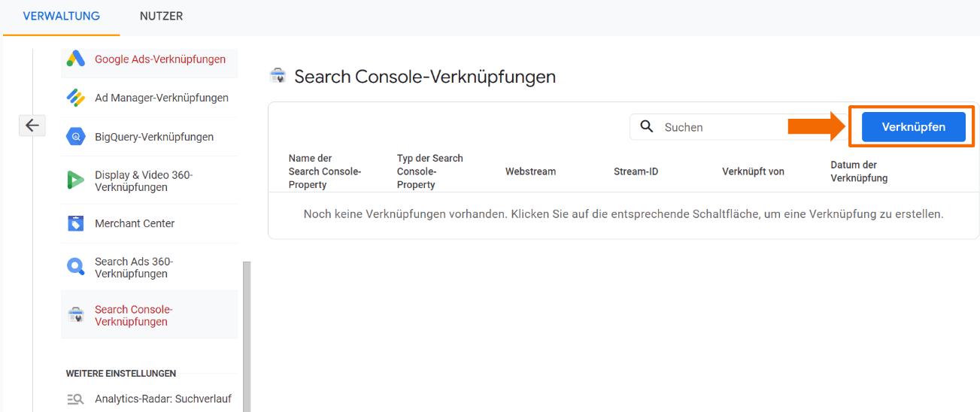Click the Display & Video 360 icon
This screenshot has height=412, width=980.
click(x=75, y=180)
